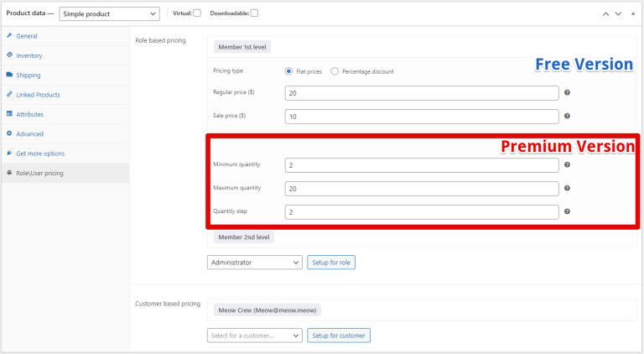Enable the Virtual checkbox

[197, 13]
